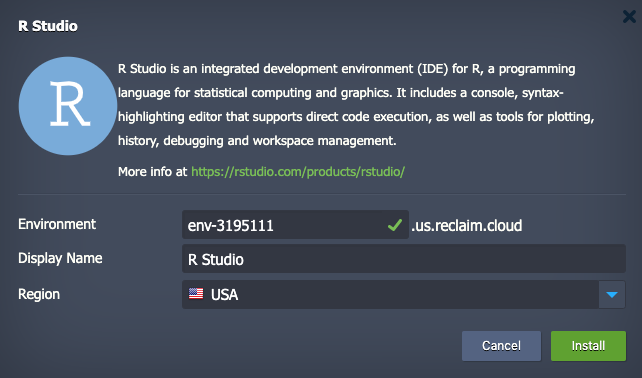Viewport: 642px width, 378px height.
Task: Click the '(IDE)' text in the description
Action: (433, 68)
